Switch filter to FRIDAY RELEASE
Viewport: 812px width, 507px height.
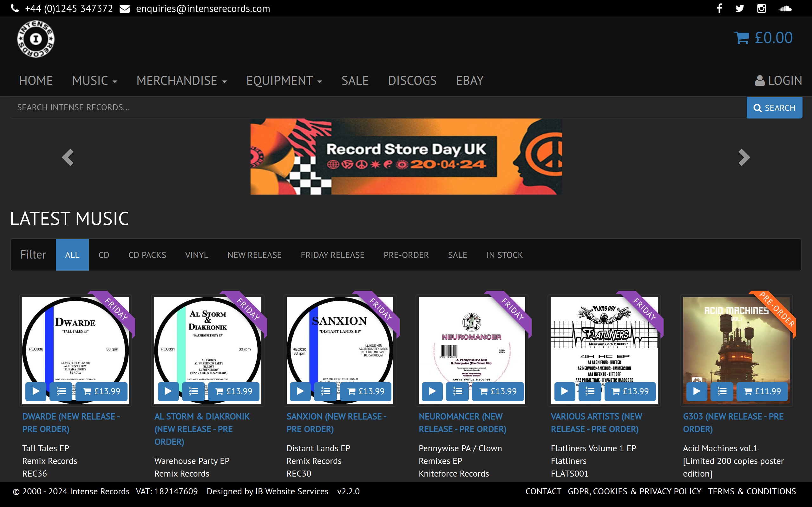[332, 255]
